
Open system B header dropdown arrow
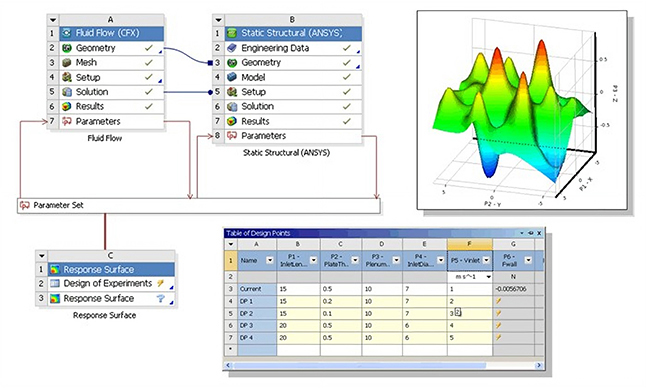pyautogui.click(x=218, y=19)
